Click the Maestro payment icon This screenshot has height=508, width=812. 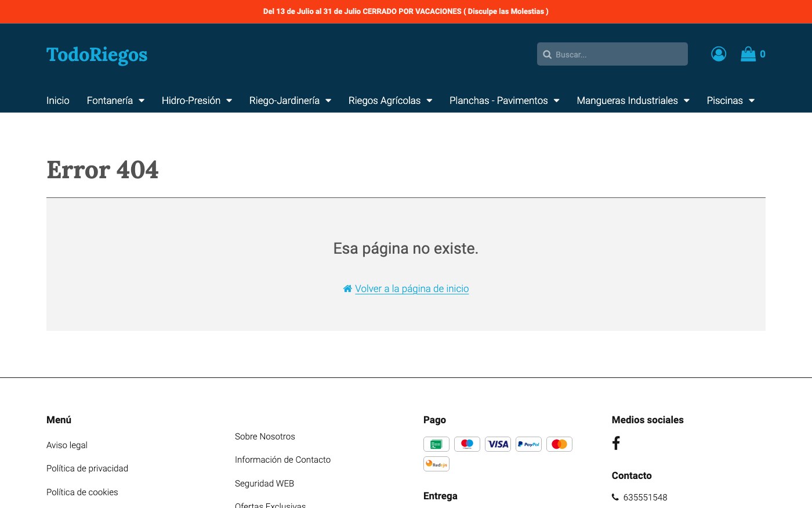(467, 444)
